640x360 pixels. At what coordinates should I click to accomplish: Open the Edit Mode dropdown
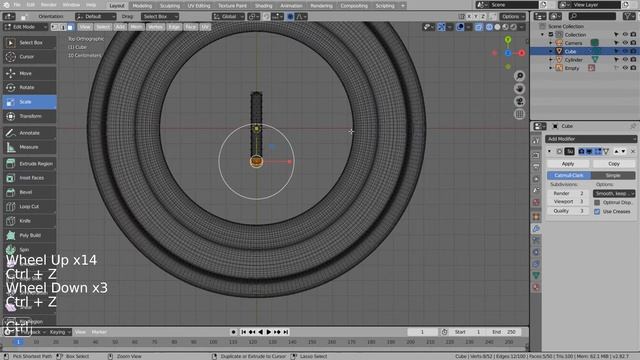25,27
